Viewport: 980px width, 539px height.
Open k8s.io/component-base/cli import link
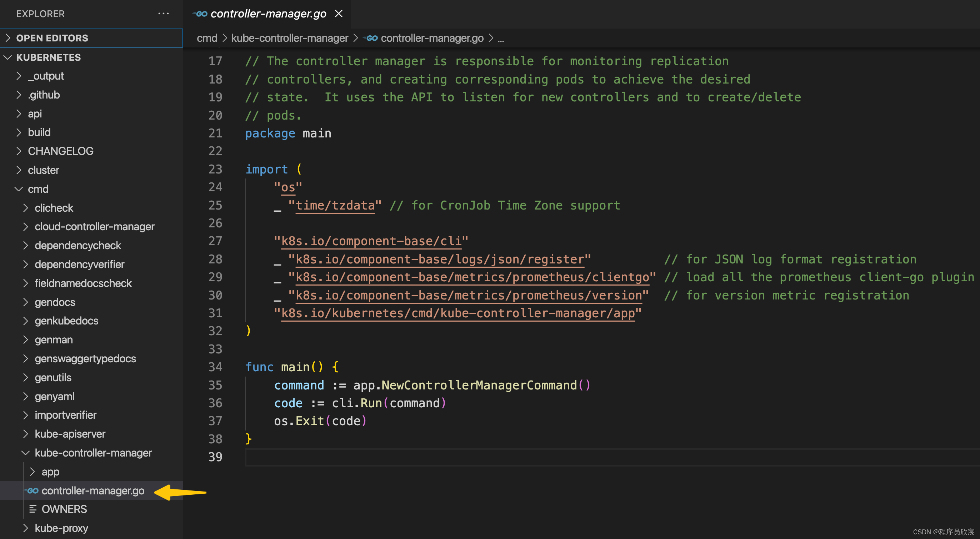pos(371,241)
